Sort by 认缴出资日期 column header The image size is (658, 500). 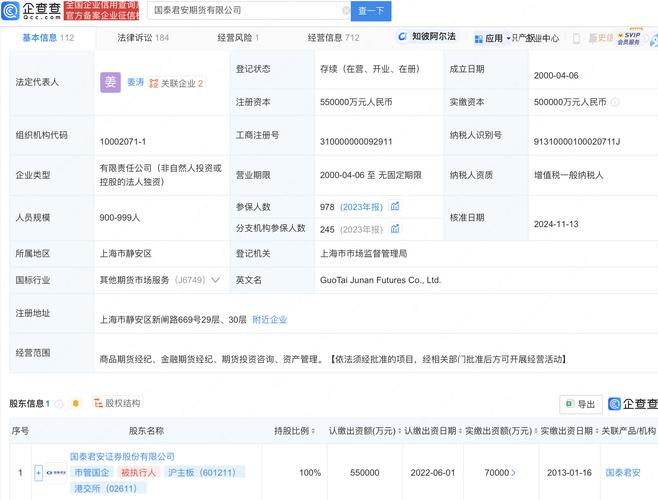(433, 431)
